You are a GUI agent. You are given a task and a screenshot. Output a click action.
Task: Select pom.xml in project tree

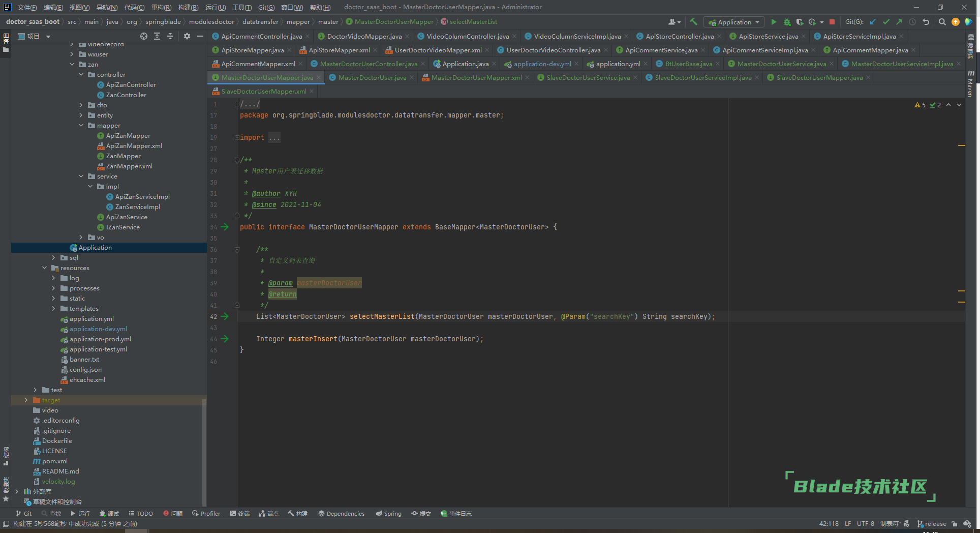(54, 461)
